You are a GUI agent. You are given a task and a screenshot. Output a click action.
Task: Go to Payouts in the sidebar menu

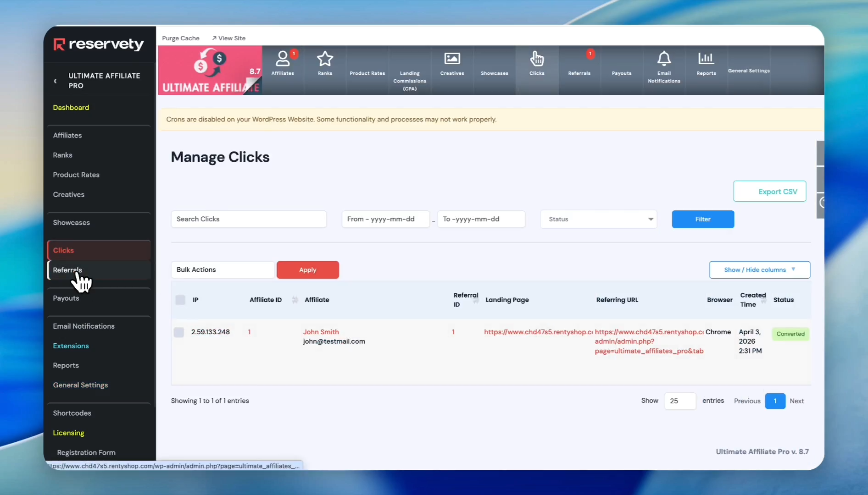(66, 298)
